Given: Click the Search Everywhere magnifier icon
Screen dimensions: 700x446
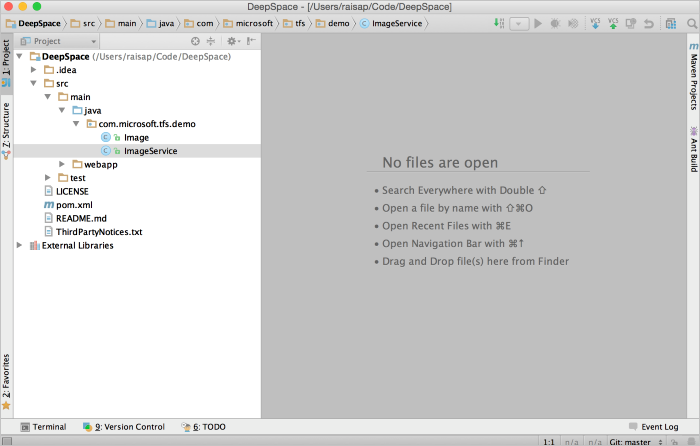Looking at the screenshot, I should point(689,23).
